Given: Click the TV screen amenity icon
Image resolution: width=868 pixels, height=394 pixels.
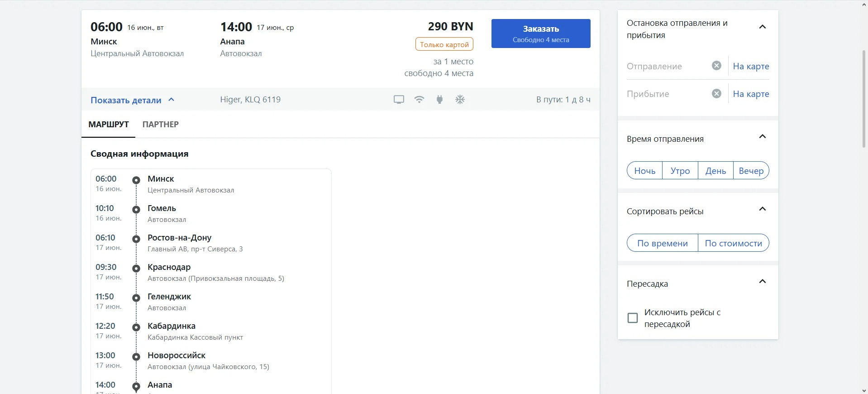Looking at the screenshot, I should 399,100.
